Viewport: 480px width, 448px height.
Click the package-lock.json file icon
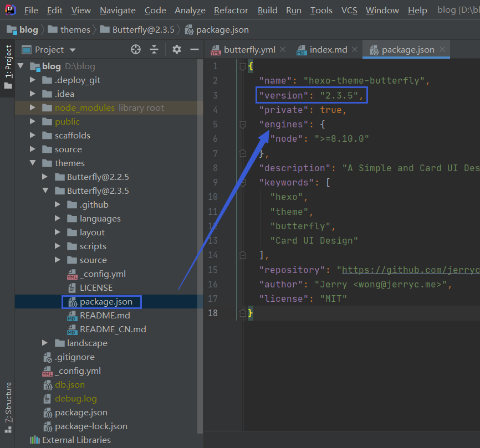coord(48,426)
